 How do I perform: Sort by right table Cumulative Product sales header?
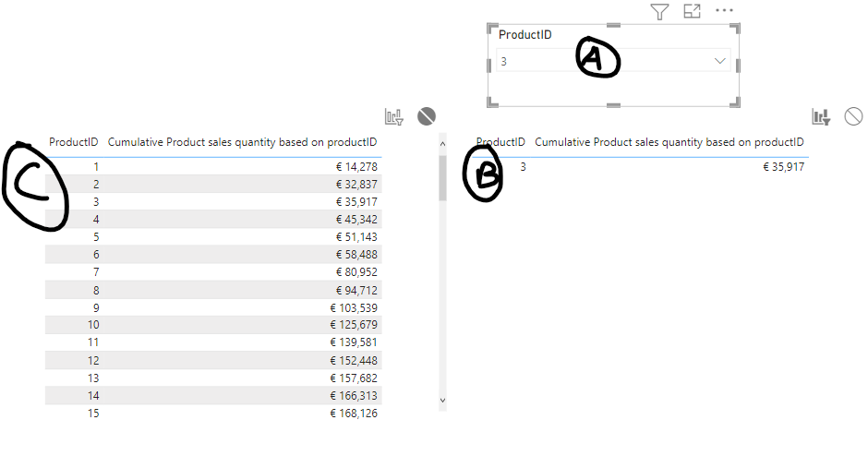669,142
